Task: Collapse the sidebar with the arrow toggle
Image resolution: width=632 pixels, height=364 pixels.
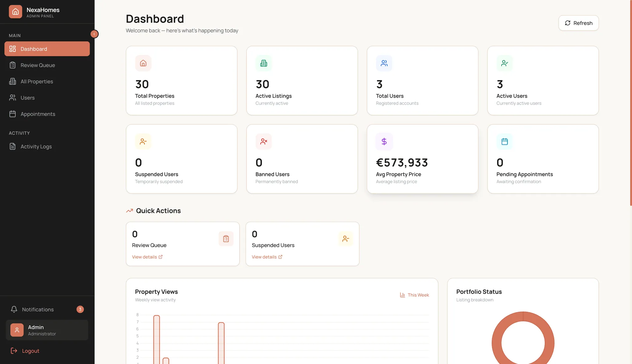Action: [94, 34]
